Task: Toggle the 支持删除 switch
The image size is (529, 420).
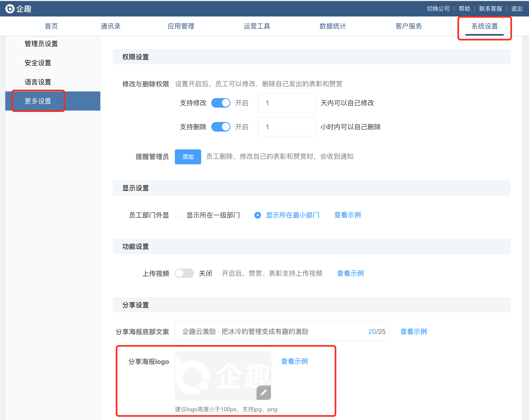Action: pos(221,127)
